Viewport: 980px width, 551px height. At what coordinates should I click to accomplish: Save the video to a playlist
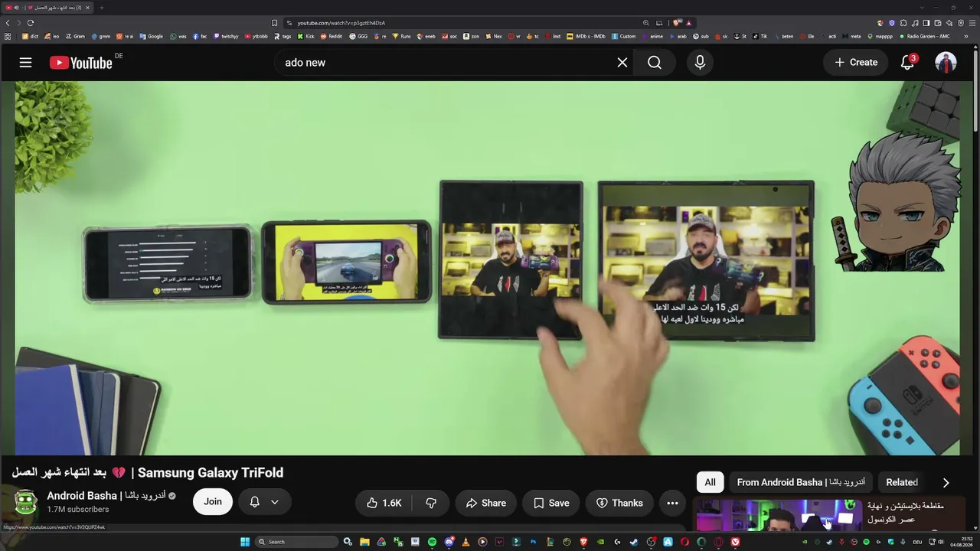pos(551,503)
